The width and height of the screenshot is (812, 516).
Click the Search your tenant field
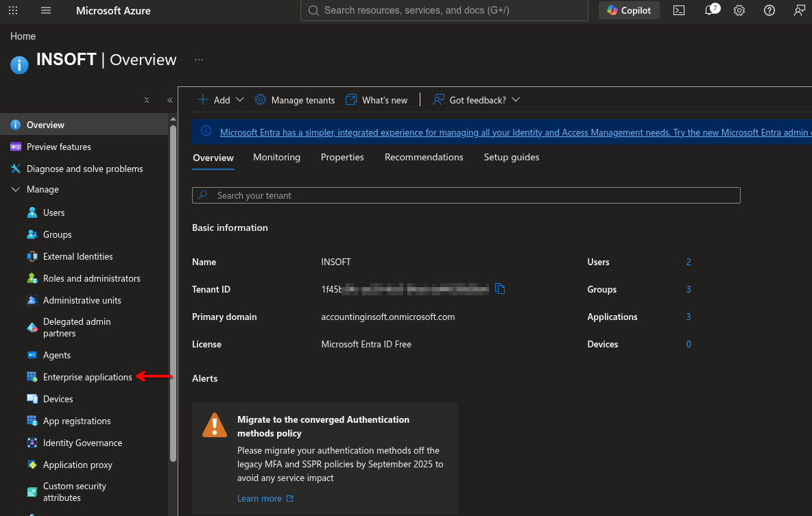(x=466, y=195)
